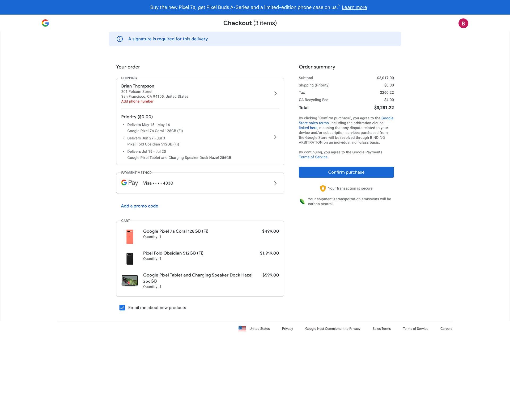Click Pixel Tablet Charging Speaker Dock cart title
This screenshot has height=420, width=510.
tap(198, 278)
